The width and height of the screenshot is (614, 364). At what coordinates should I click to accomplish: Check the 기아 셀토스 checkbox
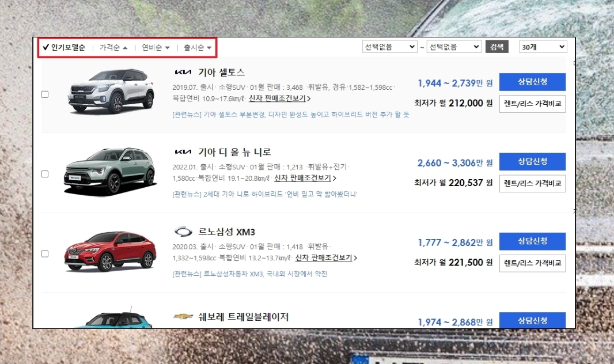(x=45, y=94)
